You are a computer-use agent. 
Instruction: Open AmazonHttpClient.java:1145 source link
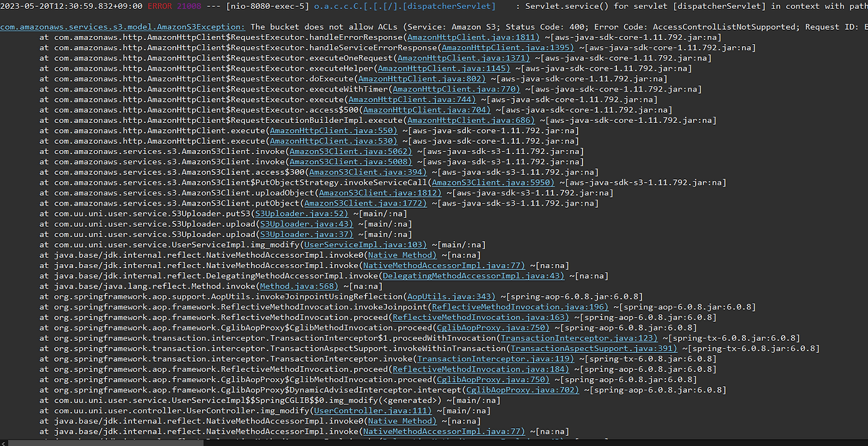443,69
